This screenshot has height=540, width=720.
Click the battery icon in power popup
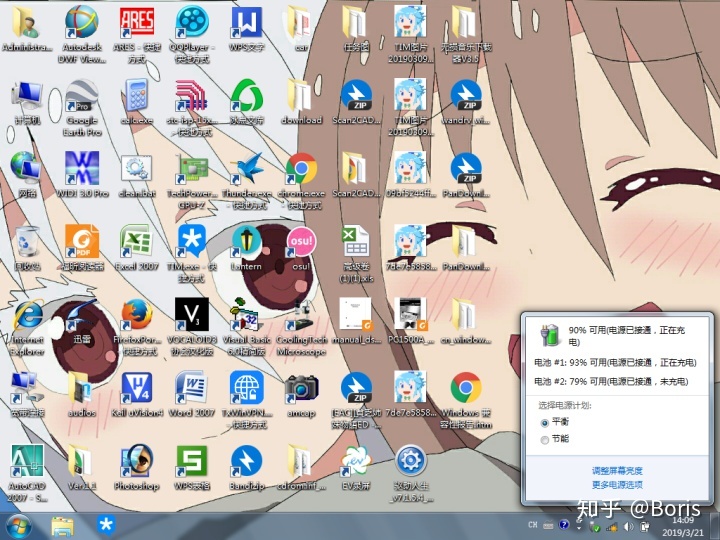tap(550, 334)
